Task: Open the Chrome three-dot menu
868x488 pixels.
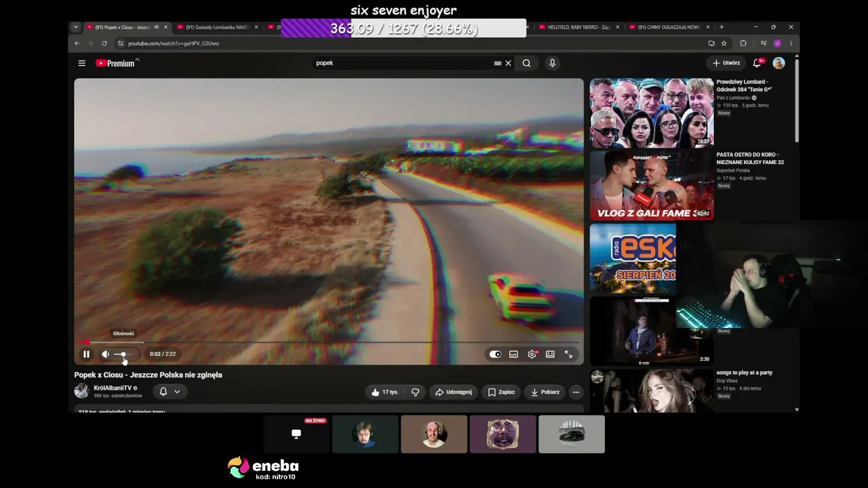Action: [791, 43]
